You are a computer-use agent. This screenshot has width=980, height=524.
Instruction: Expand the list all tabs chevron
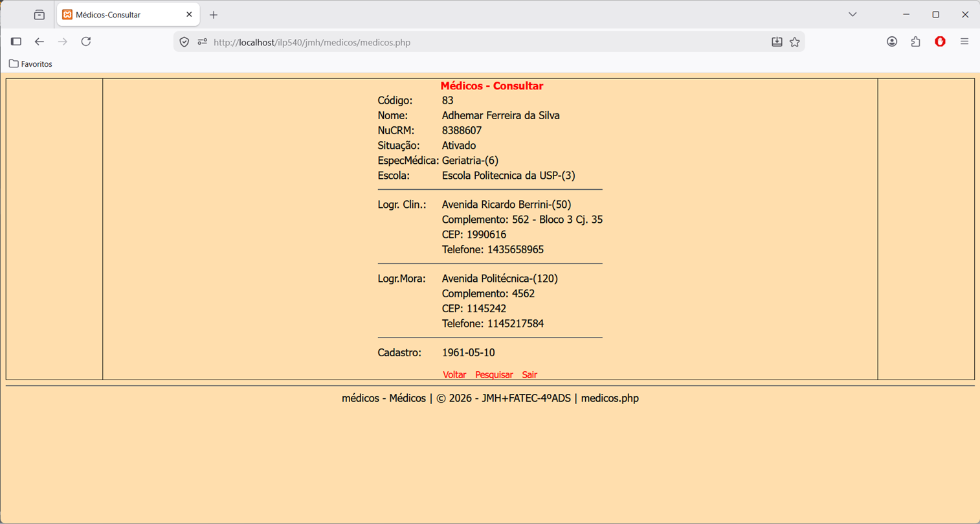coord(852,14)
